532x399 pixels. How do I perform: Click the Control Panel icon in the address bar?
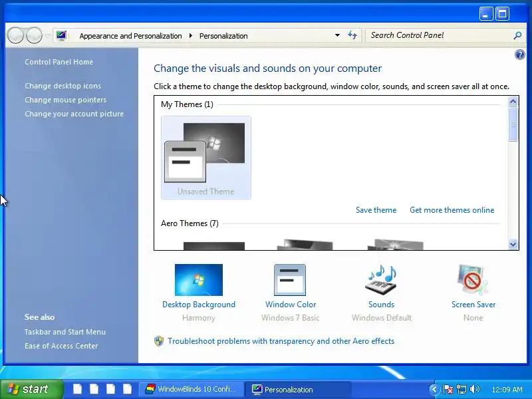pyautogui.click(x=62, y=36)
